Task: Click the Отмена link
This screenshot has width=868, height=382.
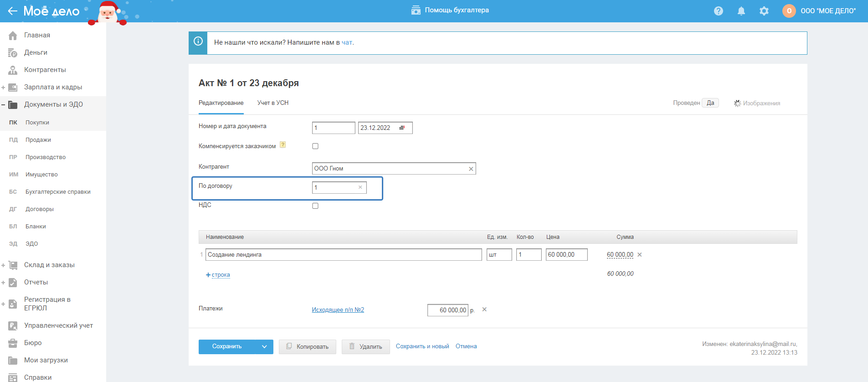Action: pos(466,346)
